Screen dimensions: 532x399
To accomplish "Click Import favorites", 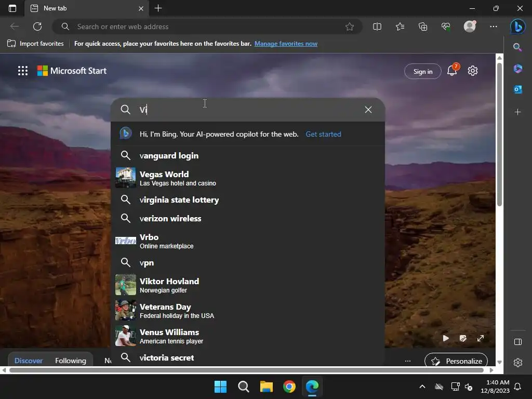I will [36, 44].
